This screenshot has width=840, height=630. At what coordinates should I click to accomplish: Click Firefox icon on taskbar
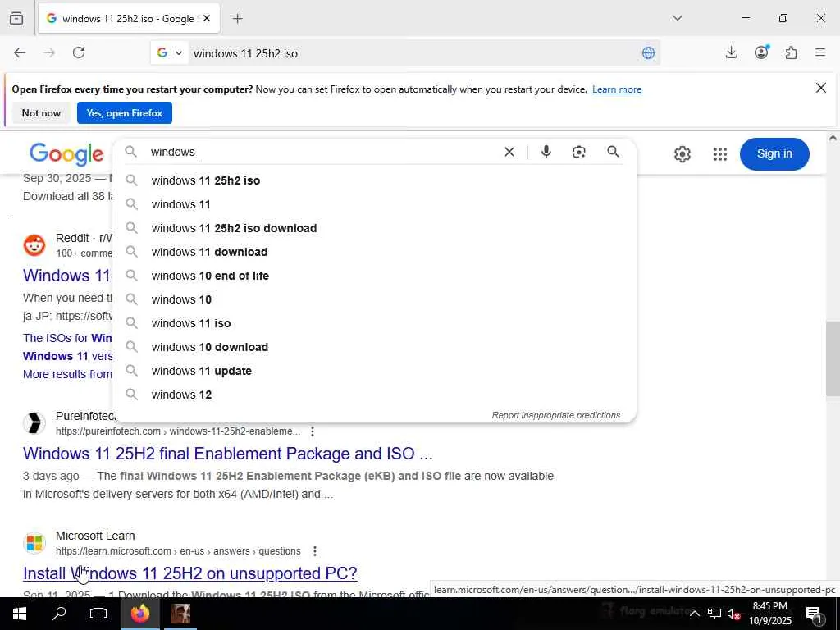(x=139, y=614)
